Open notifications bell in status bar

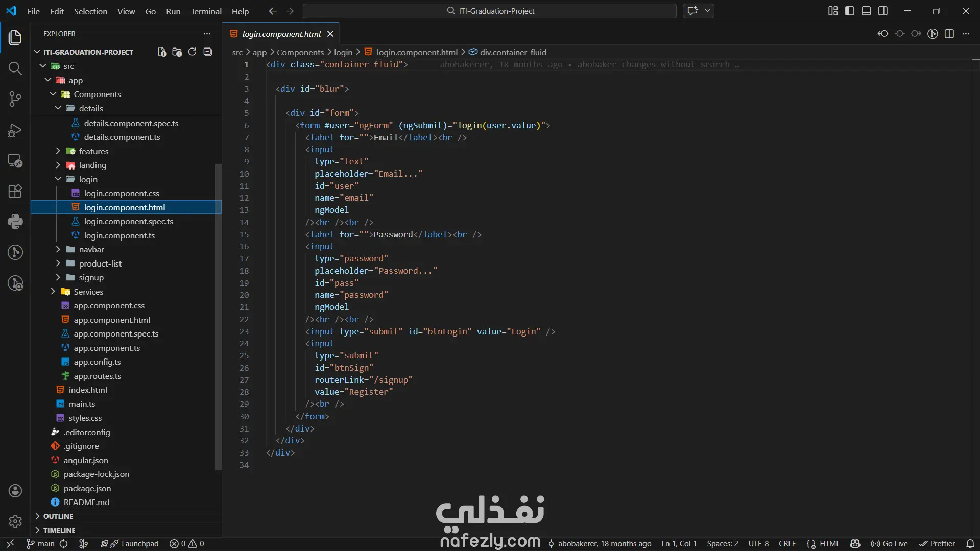pos(970,544)
